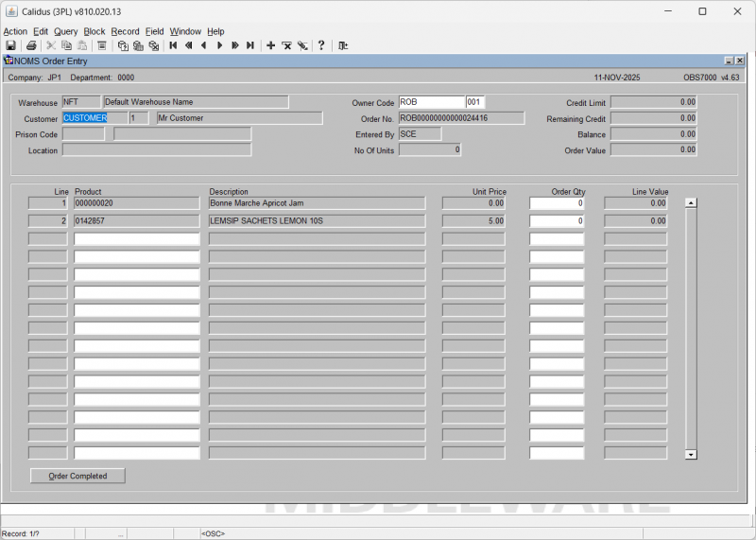Jump to the first record using the toolbar
The width and height of the screenshot is (756, 540).
(x=173, y=45)
